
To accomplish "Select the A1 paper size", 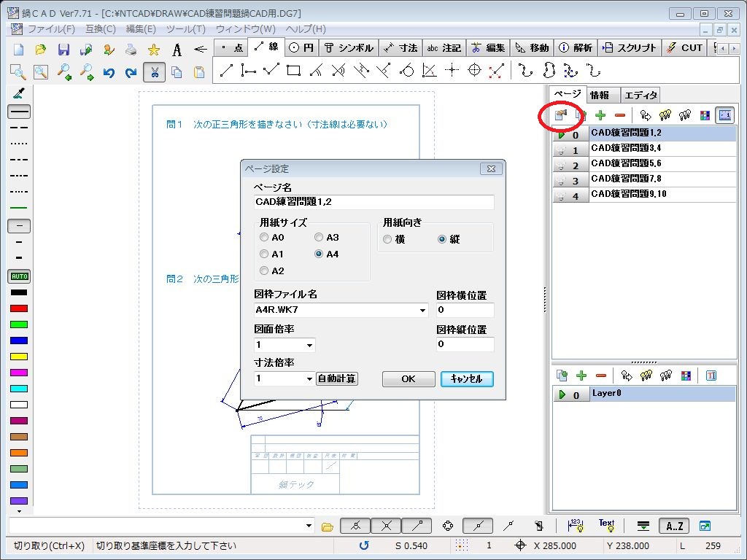I will click(x=271, y=254).
